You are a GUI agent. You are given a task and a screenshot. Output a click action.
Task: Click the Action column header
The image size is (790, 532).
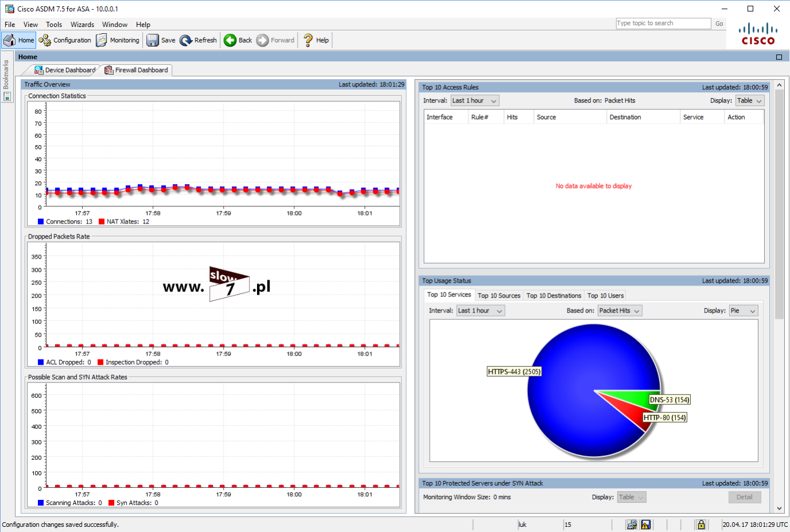(x=744, y=117)
